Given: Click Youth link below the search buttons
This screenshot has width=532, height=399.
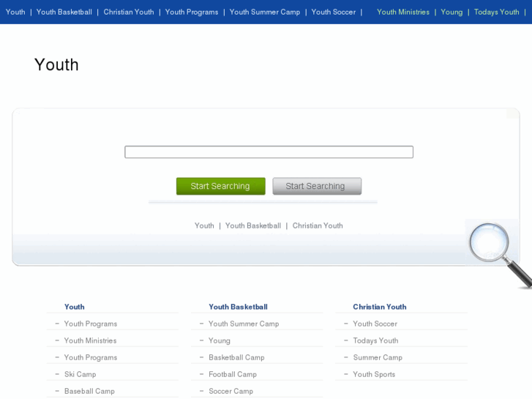Looking at the screenshot, I should pos(204,225).
